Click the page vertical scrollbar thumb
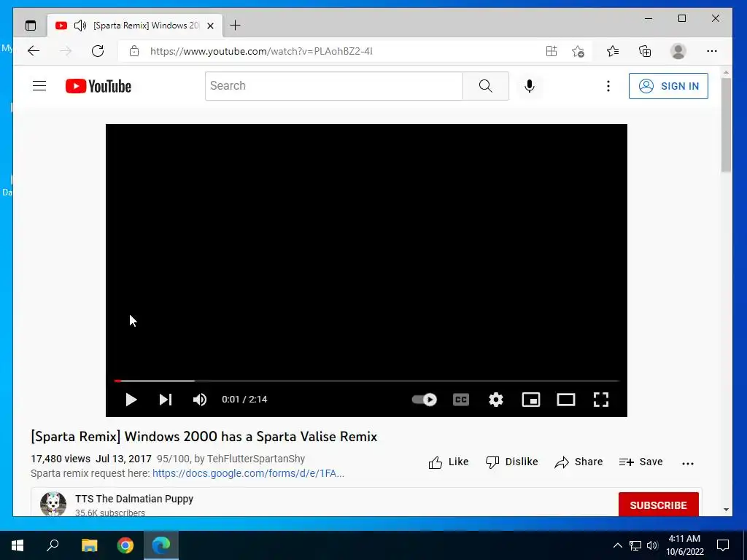The height and width of the screenshot is (560, 747). coord(726,125)
